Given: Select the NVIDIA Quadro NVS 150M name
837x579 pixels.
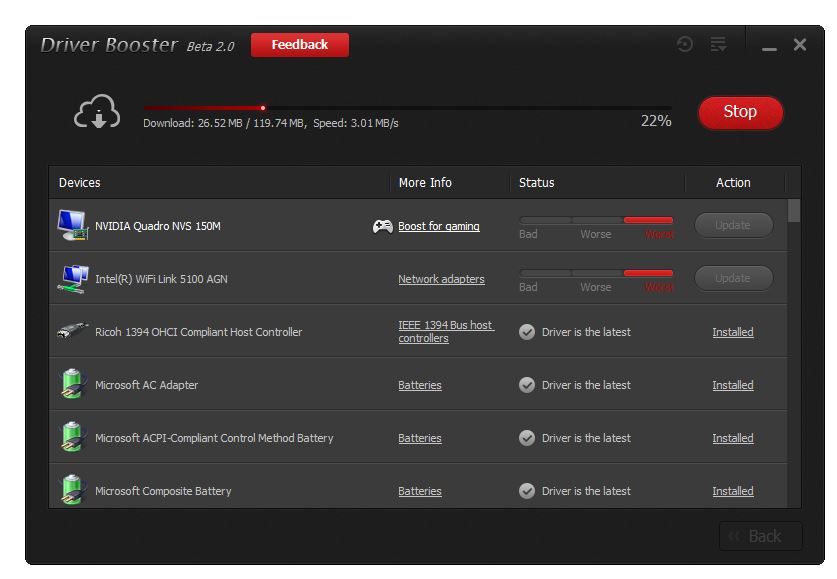Looking at the screenshot, I should 157,226.
